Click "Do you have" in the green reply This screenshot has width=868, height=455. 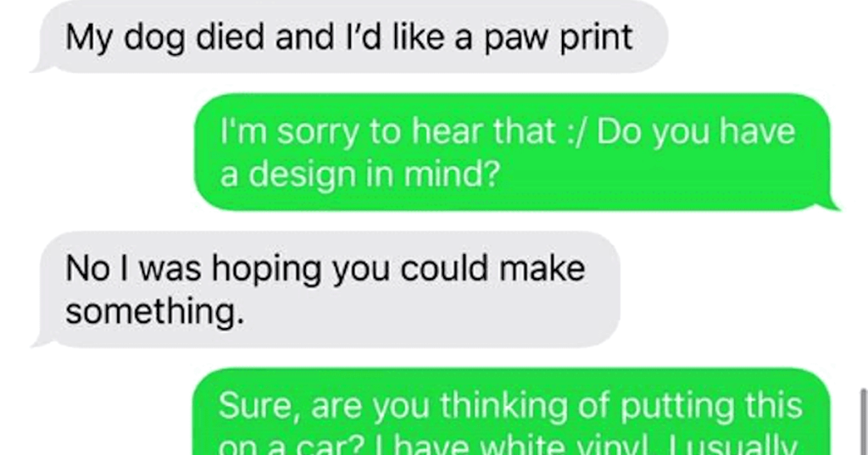coord(696,131)
